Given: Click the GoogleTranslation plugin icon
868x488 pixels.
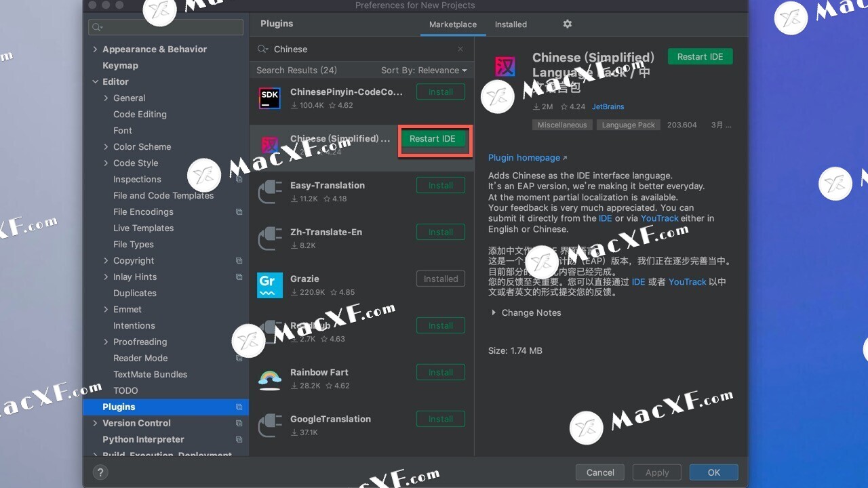Looking at the screenshot, I should (270, 426).
